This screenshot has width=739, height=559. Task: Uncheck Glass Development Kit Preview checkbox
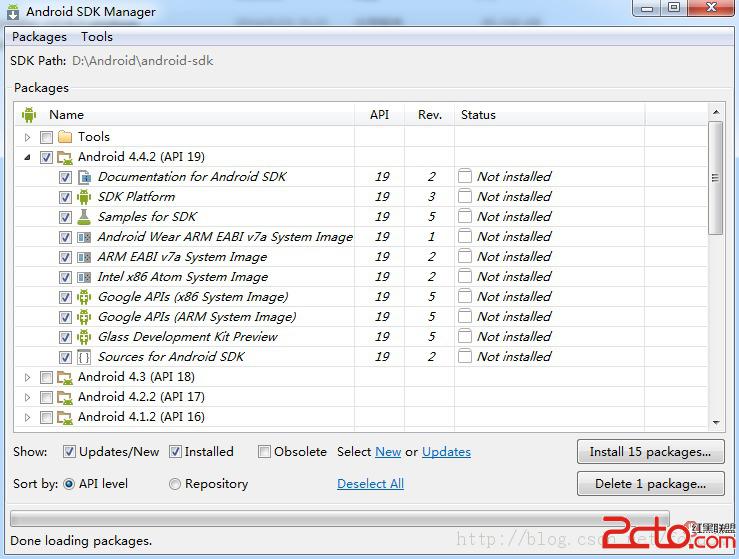click(x=66, y=337)
